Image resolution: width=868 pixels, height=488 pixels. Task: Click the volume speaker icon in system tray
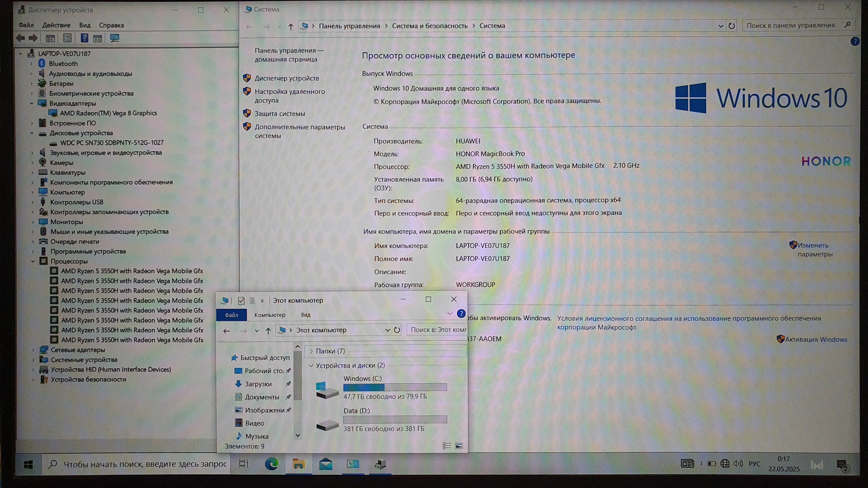coord(738,464)
